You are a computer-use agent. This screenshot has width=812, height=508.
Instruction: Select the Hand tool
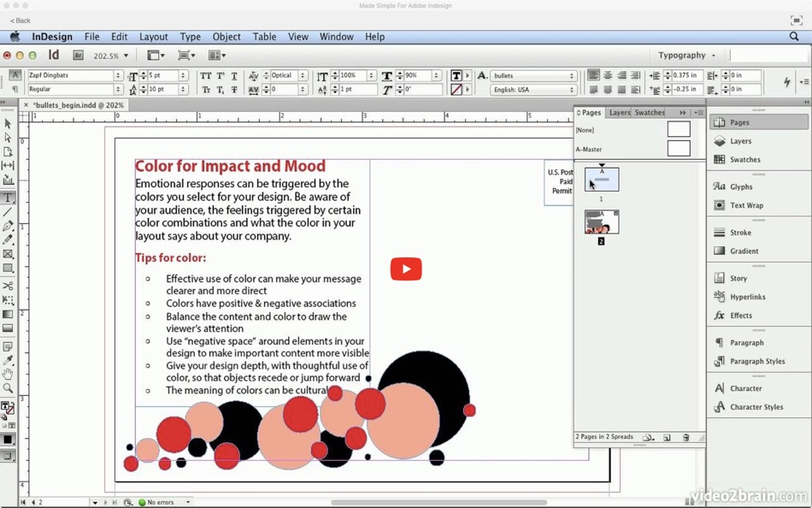tap(8, 374)
